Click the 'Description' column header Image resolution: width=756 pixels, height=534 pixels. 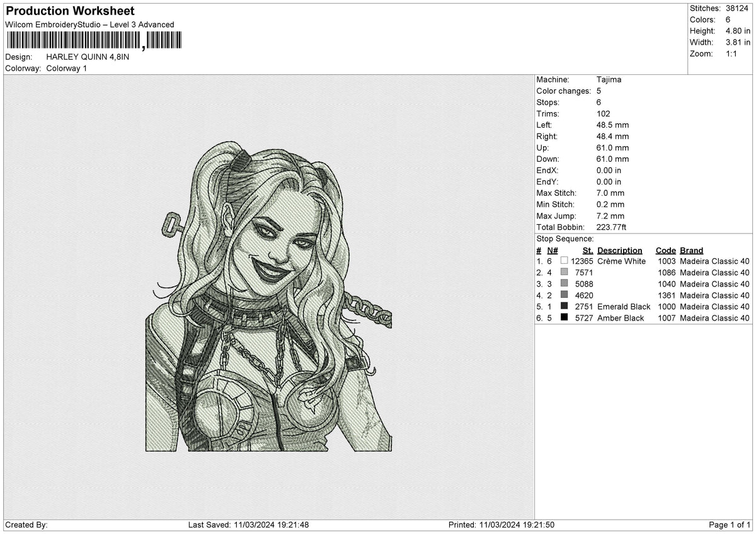tap(620, 250)
